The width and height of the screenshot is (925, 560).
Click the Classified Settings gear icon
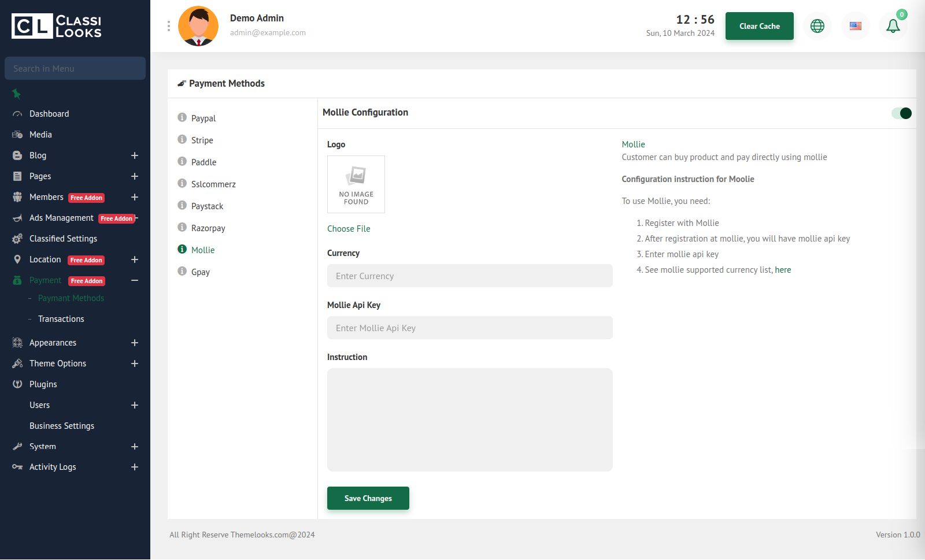pos(17,239)
